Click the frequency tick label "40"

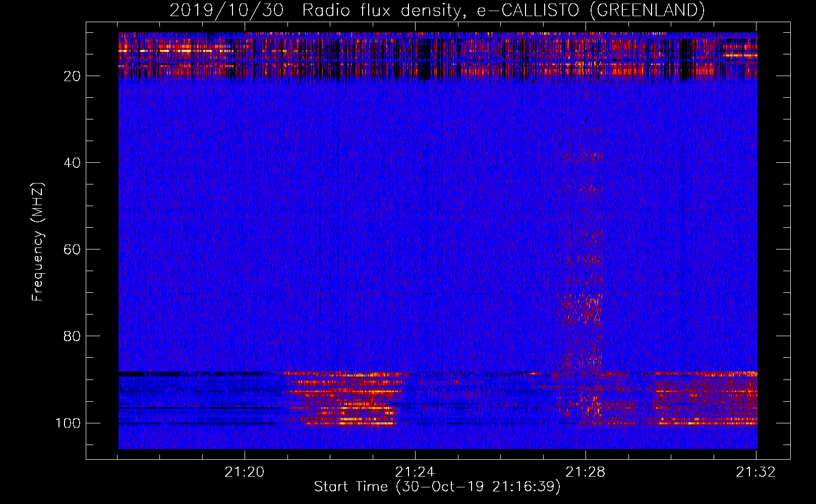pyautogui.click(x=72, y=163)
